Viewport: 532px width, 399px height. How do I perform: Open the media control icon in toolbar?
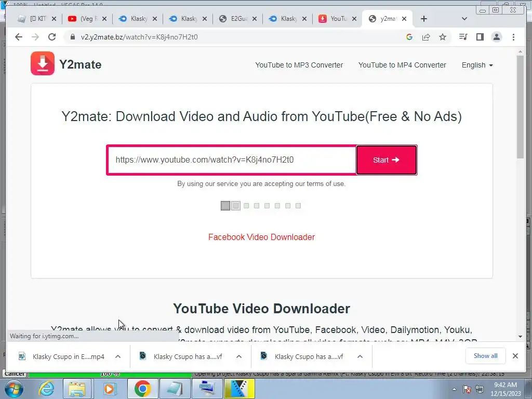tap(463, 37)
